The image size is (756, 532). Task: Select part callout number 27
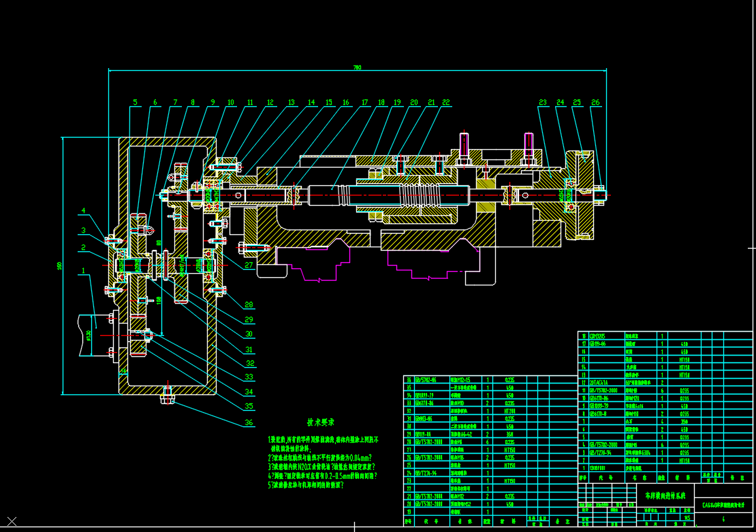tap(249, 266)
